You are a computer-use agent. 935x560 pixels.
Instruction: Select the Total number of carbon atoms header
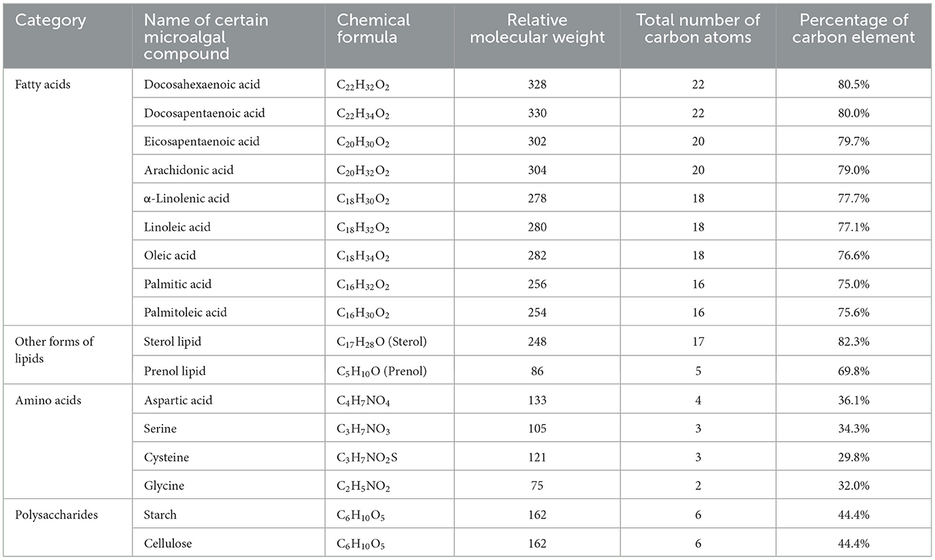pos(698,29)
